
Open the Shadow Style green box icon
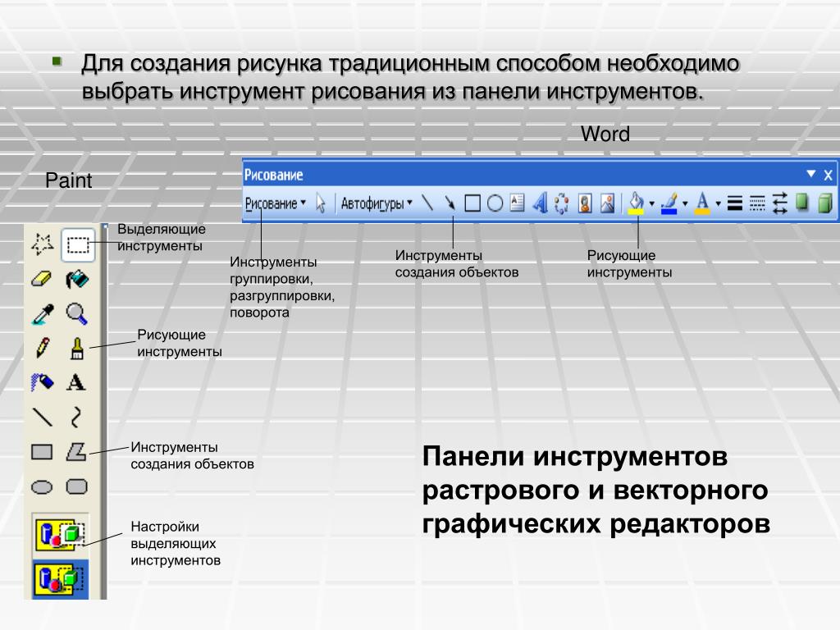coord(802,203)
